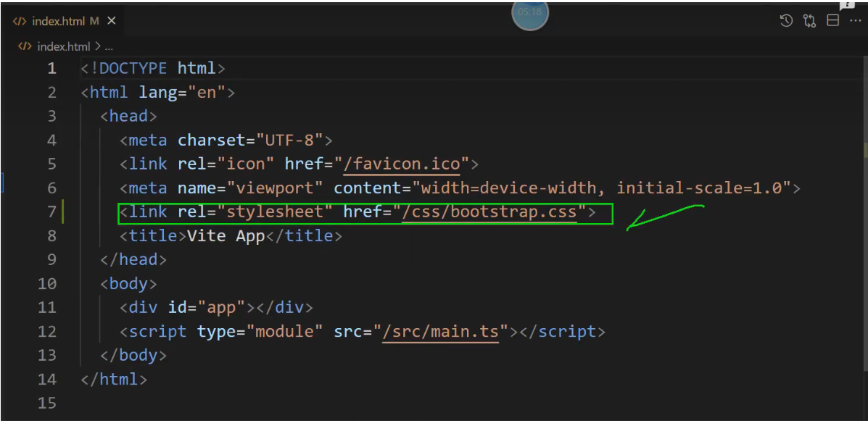Click line number 12 in the gutter

pyautogui.click(x=48, y=331)
